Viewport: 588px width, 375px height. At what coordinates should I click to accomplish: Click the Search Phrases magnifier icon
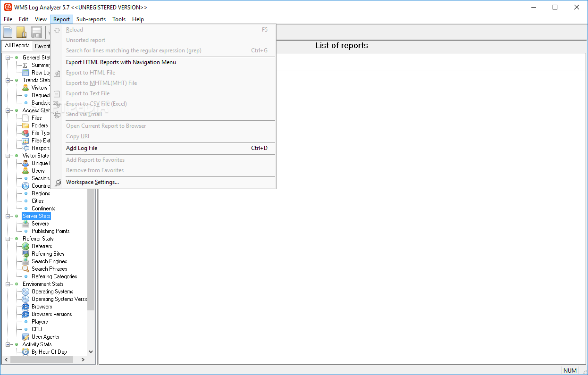point(25,269)
